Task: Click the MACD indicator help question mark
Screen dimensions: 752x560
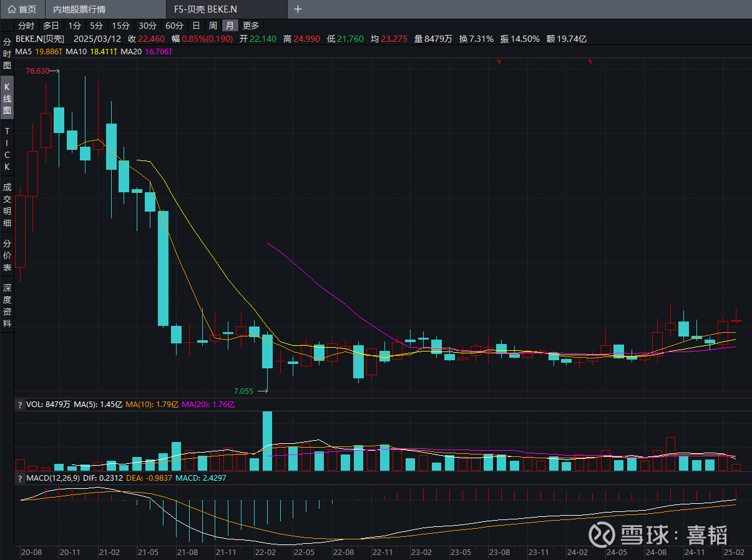Action: (x=19, y=478)
